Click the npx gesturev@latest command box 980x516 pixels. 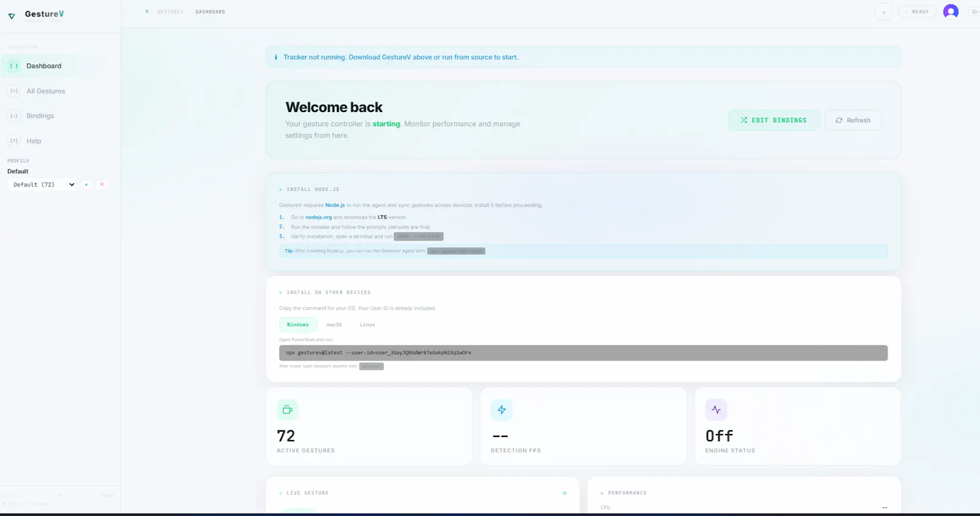pyautogui.click(x=583, y=353)
